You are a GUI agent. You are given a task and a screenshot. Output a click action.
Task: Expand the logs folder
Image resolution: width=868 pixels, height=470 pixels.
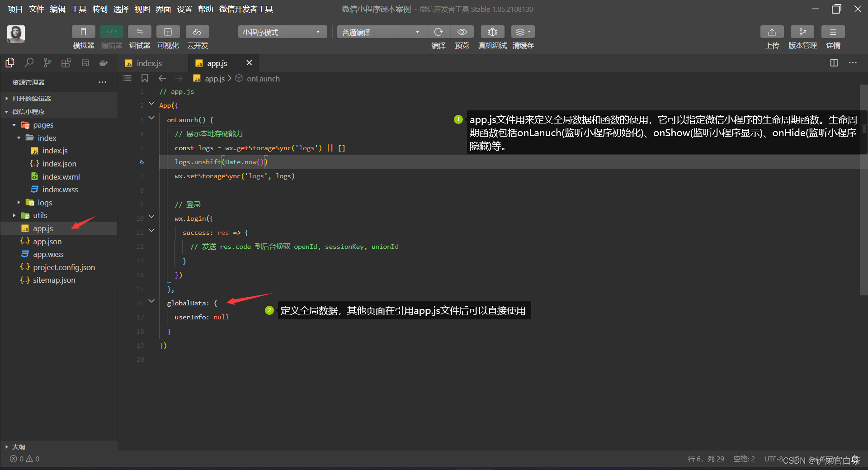[x=59, y=203]
